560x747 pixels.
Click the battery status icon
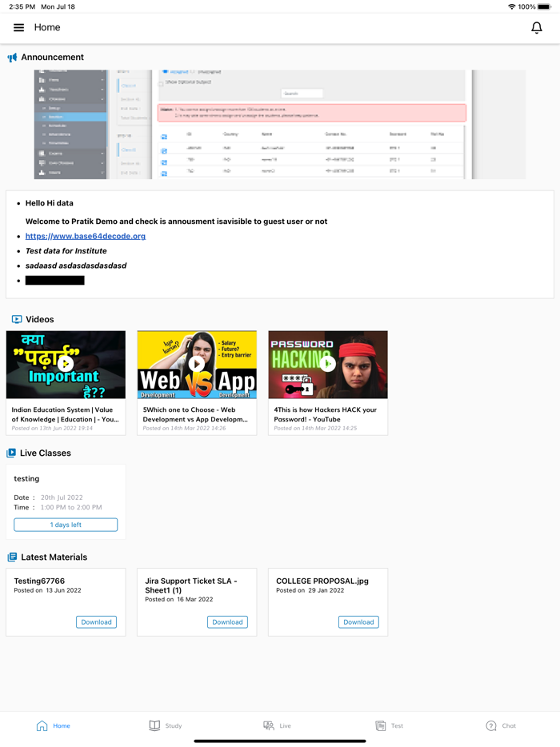pos(544,6)
